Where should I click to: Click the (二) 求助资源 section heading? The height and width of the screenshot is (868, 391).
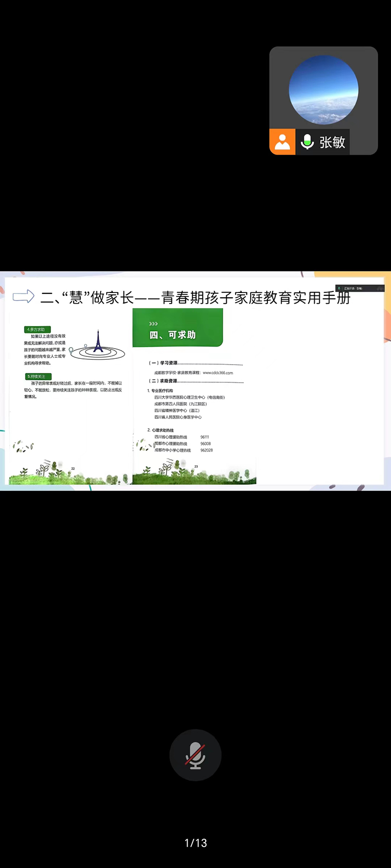click(x=163, y=381)
